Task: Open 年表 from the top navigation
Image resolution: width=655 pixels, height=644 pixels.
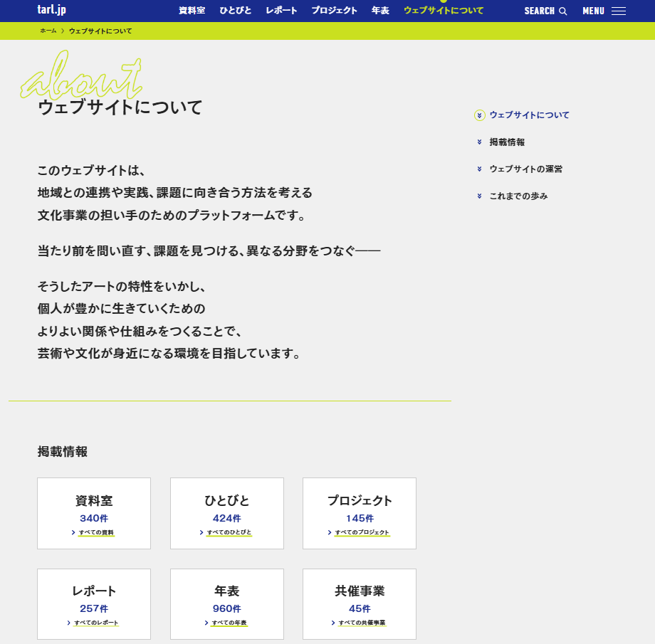Action: pos(380,11)
